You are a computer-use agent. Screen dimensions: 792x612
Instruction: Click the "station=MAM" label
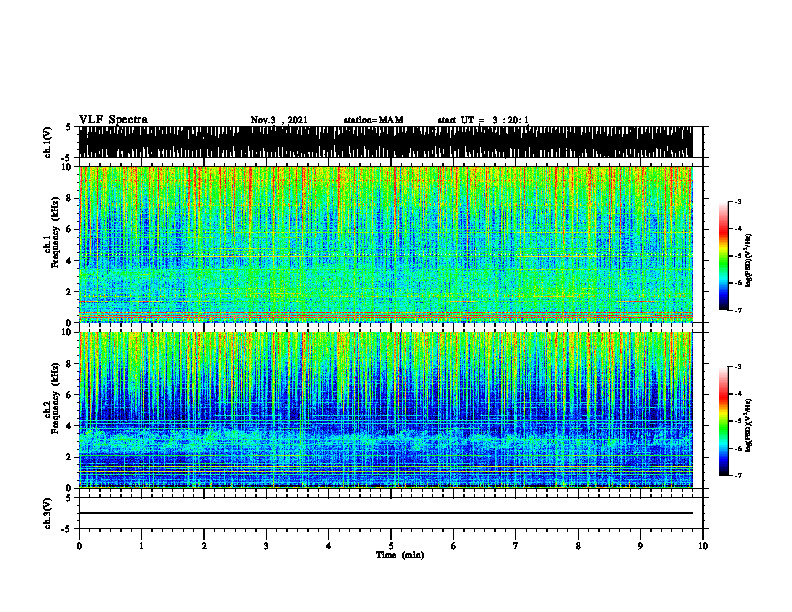pyautogui.click(x=373, y=120)
